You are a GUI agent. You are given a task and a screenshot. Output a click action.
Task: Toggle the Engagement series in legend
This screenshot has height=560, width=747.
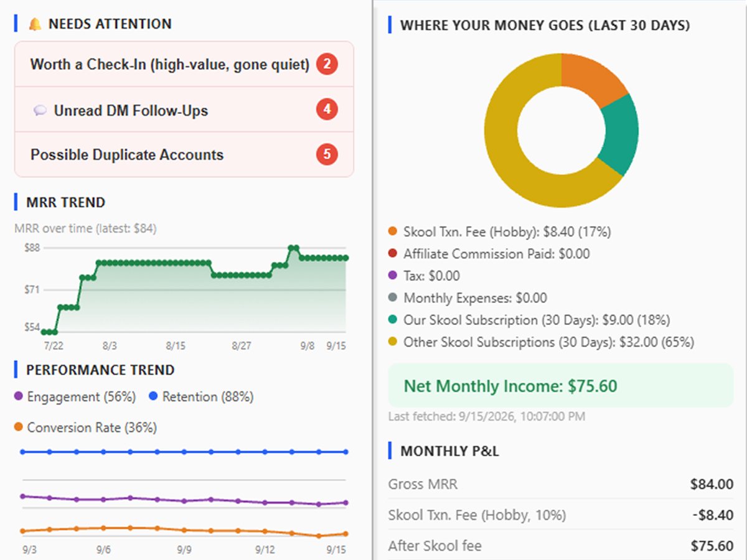75,396
